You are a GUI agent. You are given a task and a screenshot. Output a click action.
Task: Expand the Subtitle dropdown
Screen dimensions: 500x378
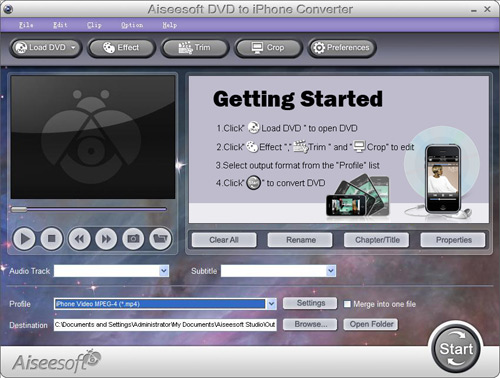point(331,271)
